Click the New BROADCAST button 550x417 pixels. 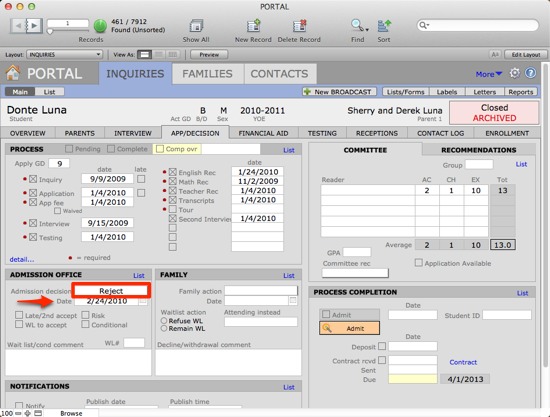pos(339,92)
